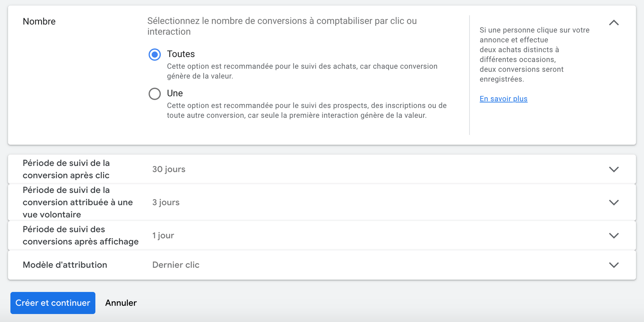The width and height of the screenshot is (644, 322).
Task: Select the "Toutes" radio option
Action: tap(155, 54)
